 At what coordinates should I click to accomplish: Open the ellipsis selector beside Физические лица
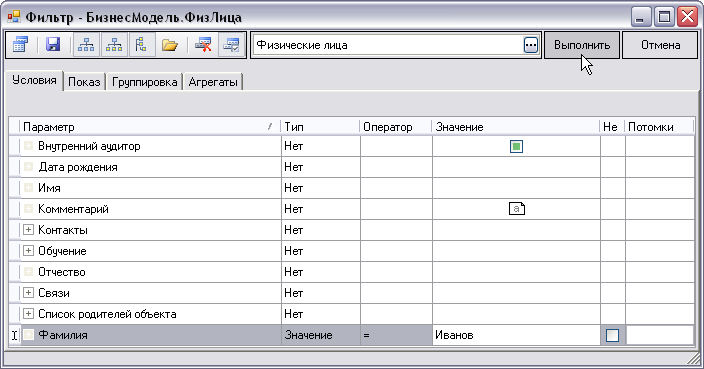(x=531, y=45)
